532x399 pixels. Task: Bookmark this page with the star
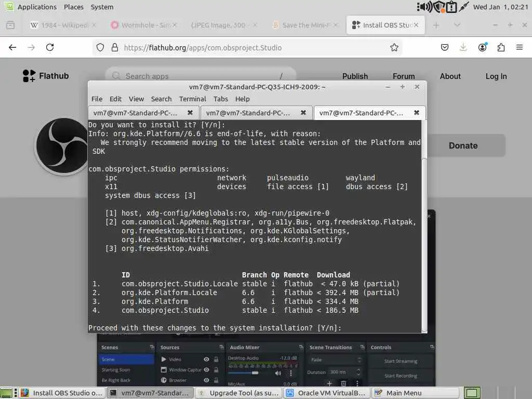(394, 47)
